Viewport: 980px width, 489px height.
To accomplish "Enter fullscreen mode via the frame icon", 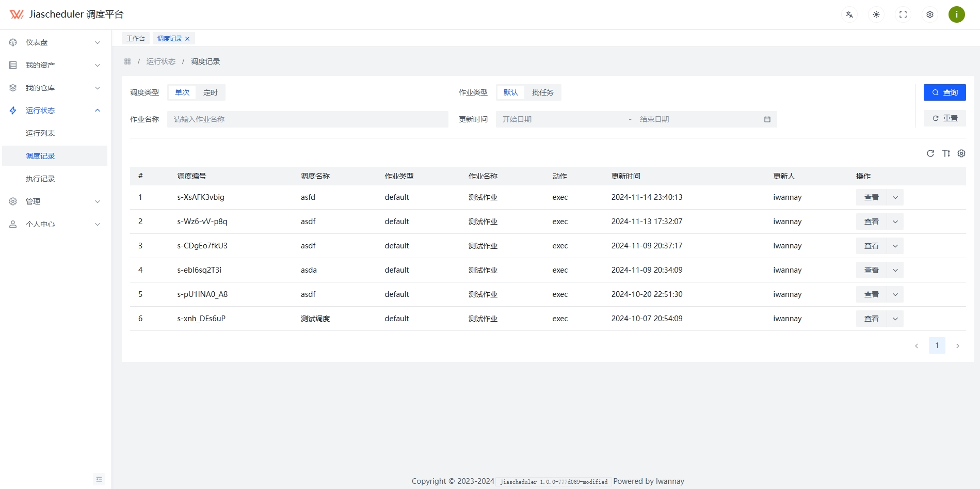I will pyautogui.click(x=903, y=14).
